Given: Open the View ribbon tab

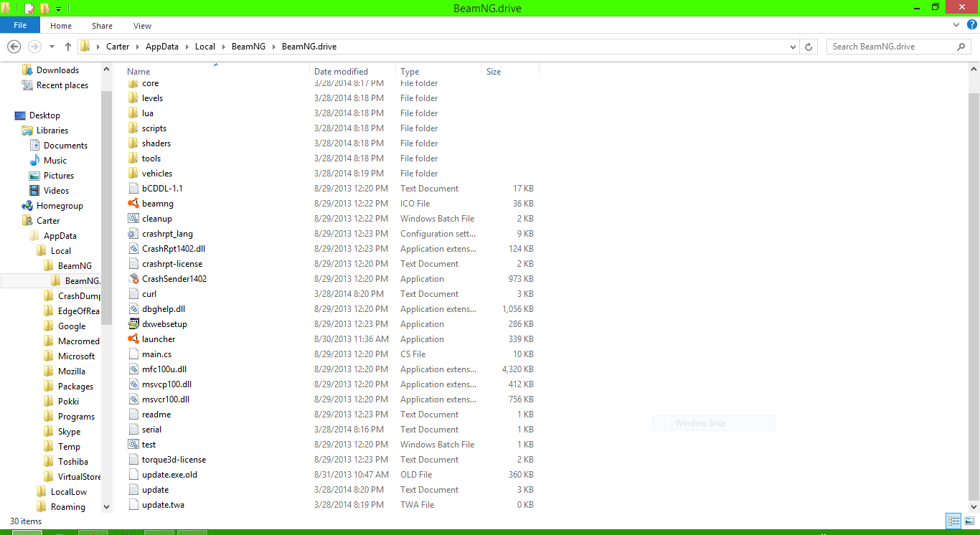Looking at the screenshot, I should (x=142, y=26).
